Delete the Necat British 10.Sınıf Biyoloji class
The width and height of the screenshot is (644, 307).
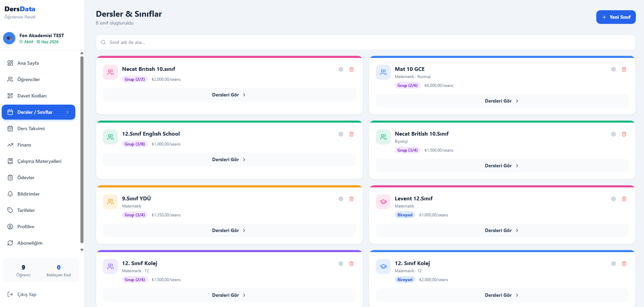click(624, 134)
